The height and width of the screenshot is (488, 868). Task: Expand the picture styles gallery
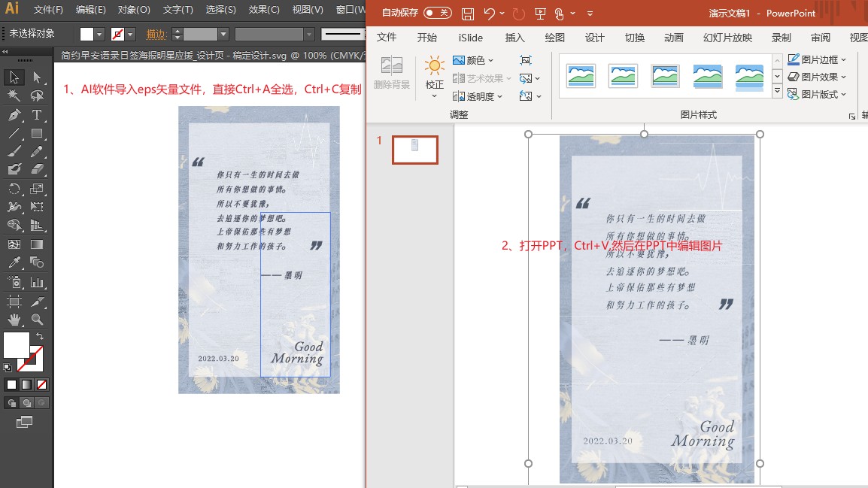[x=777, y=91]
